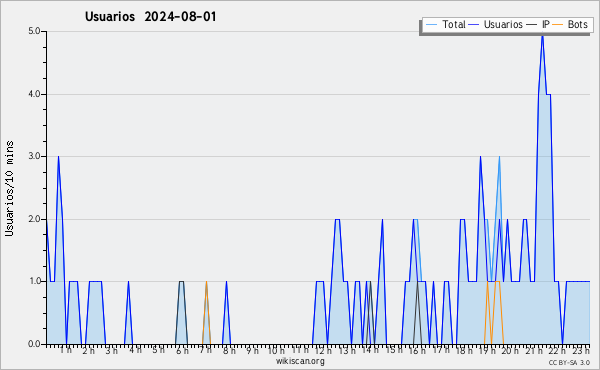The width and height of the screenshot is (600, 370).
Task: Click the '13 h' x-axis label
Action: (347, 351)
